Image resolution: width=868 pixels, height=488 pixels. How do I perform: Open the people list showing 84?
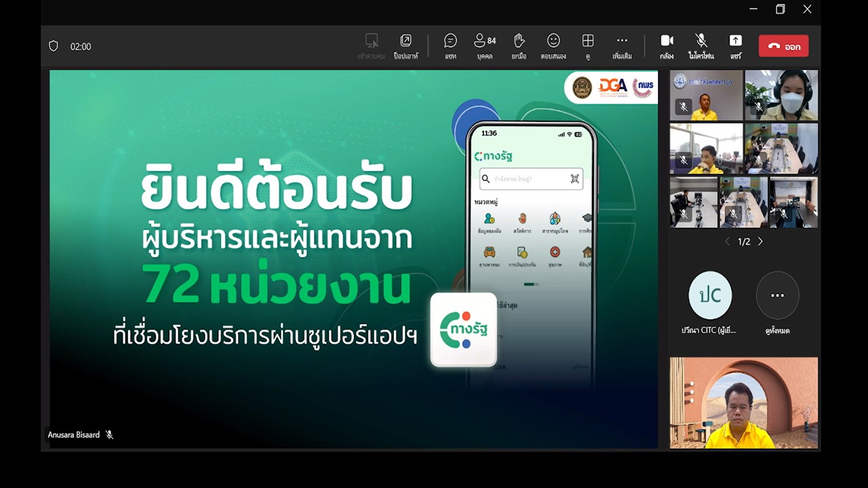pos(484,46)
